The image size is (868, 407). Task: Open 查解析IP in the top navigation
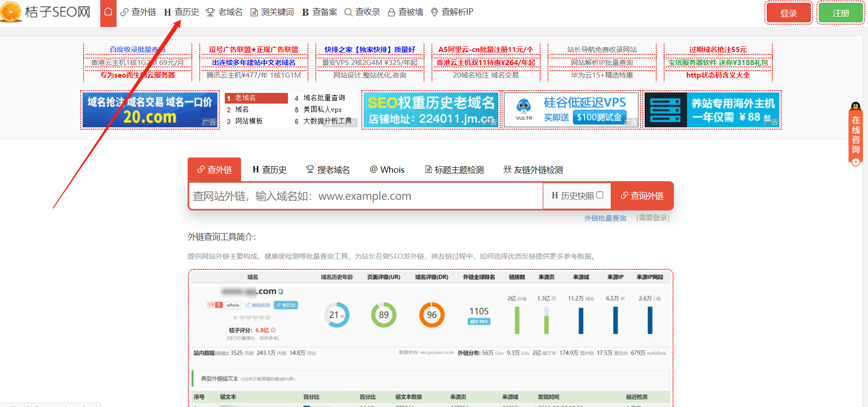452,12
